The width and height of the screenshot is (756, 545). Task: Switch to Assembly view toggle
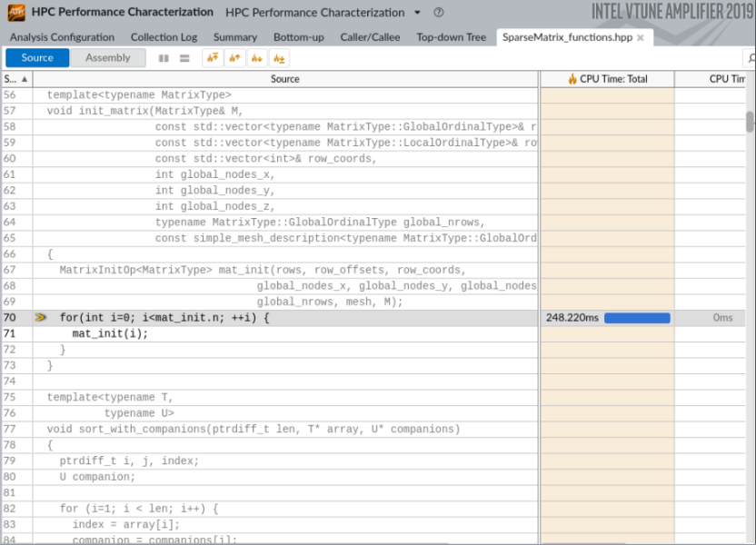(x=108, y=58)
